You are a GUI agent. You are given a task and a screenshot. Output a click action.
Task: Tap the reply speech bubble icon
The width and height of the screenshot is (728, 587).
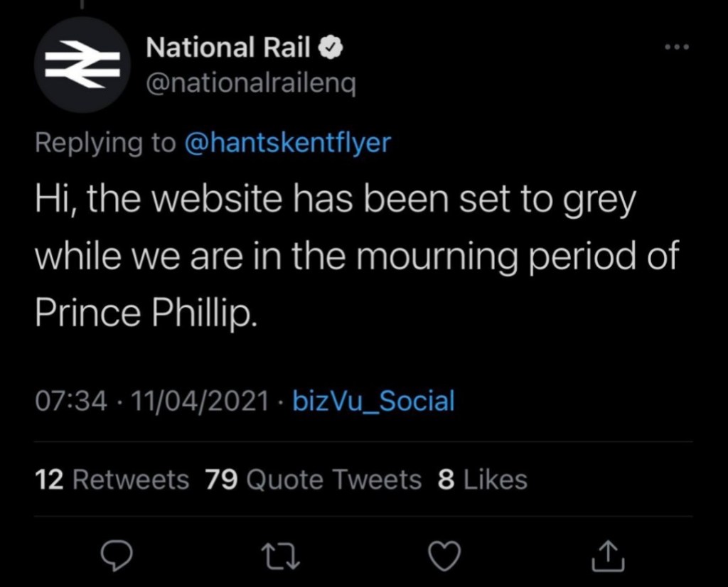115,556
